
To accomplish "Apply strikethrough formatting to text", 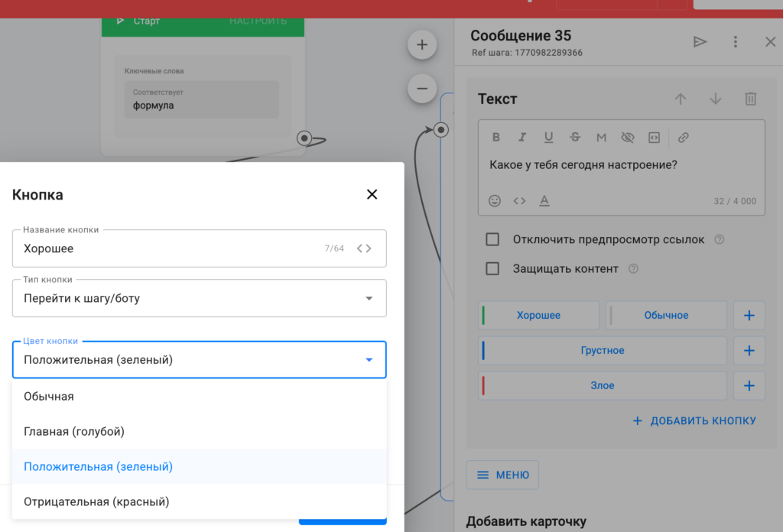I will tap(575, 138).
